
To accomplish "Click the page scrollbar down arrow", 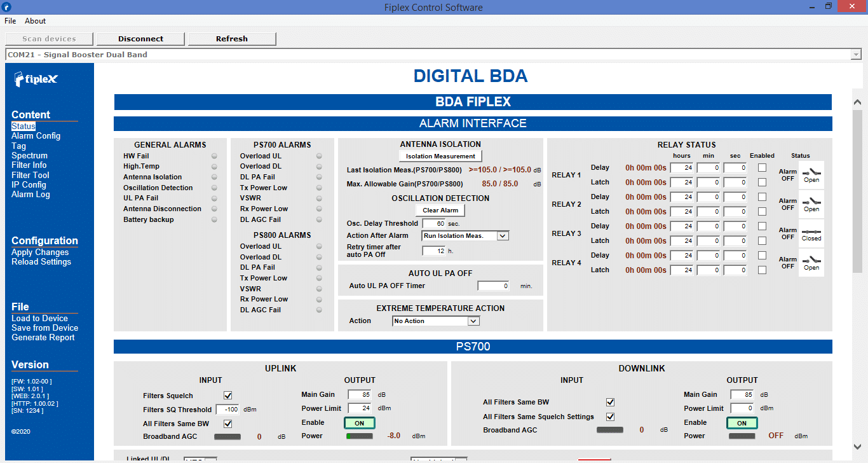I will [x=857, y=446].
